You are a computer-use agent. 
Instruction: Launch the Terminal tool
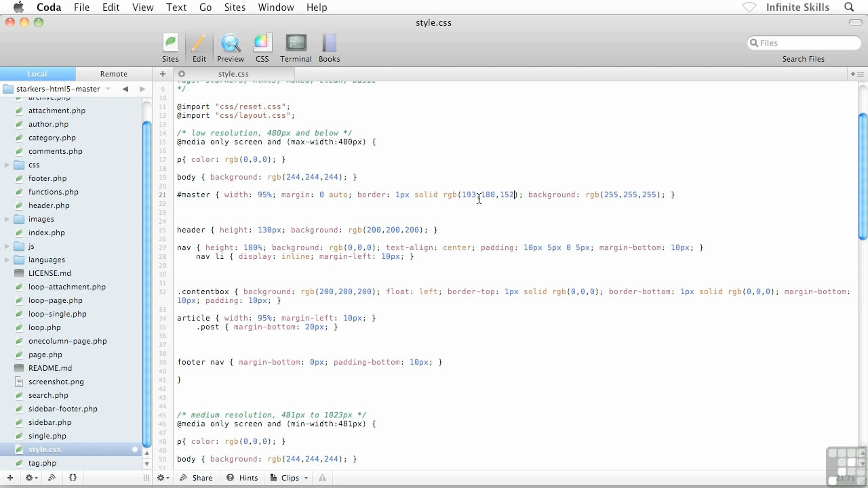pyautogui.click(x=296, y=48)
